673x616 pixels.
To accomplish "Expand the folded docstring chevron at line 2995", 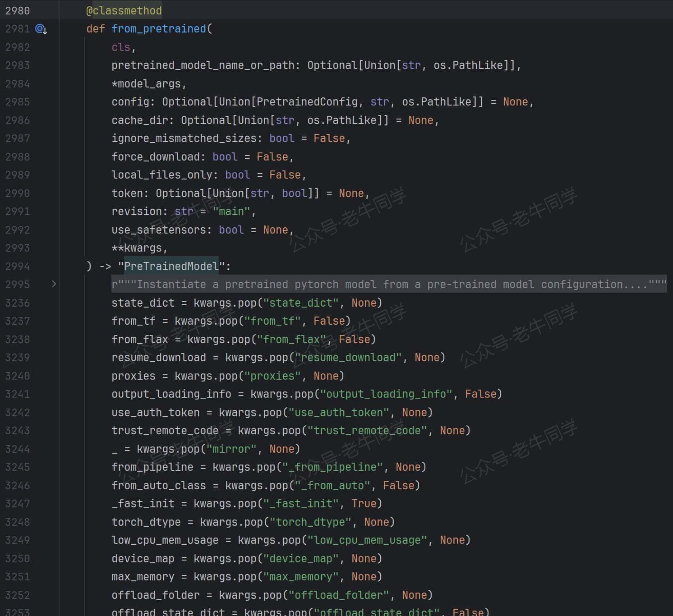I will 54,284.
